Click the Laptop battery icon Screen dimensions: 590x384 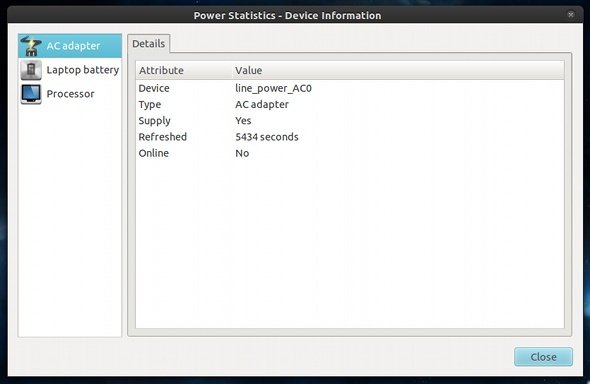click(x=31, y=70)
